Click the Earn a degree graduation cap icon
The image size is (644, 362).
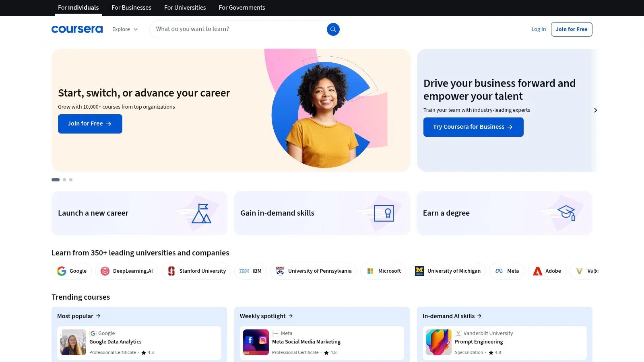pyautogui.click(x=566, y=213)
